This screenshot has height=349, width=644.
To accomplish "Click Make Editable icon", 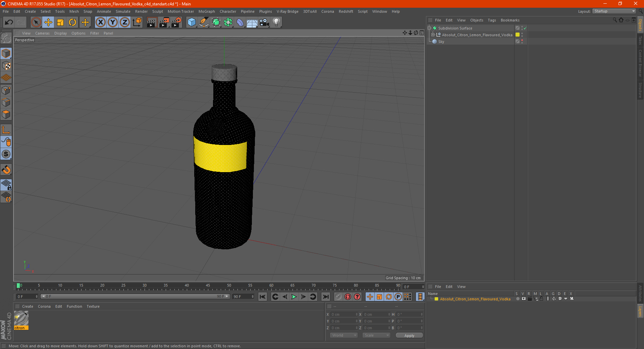I will pyautogui.click(x=6, y=38).
